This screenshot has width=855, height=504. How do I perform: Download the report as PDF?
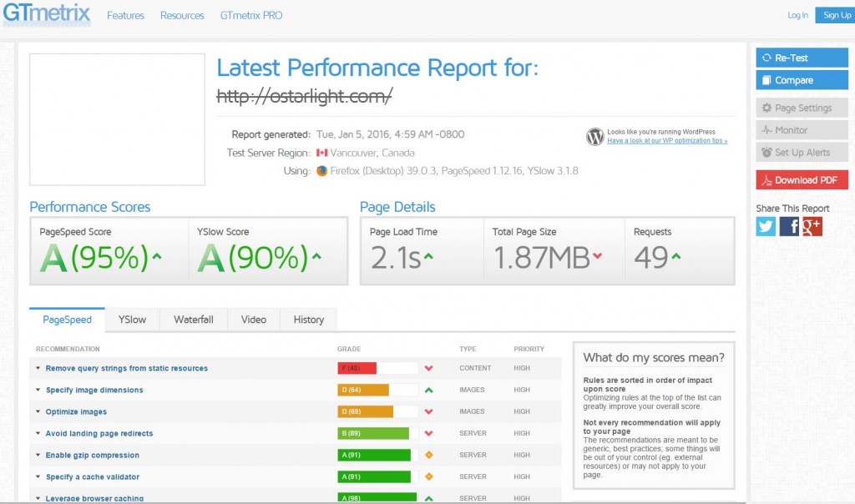(x=802, y=179)
